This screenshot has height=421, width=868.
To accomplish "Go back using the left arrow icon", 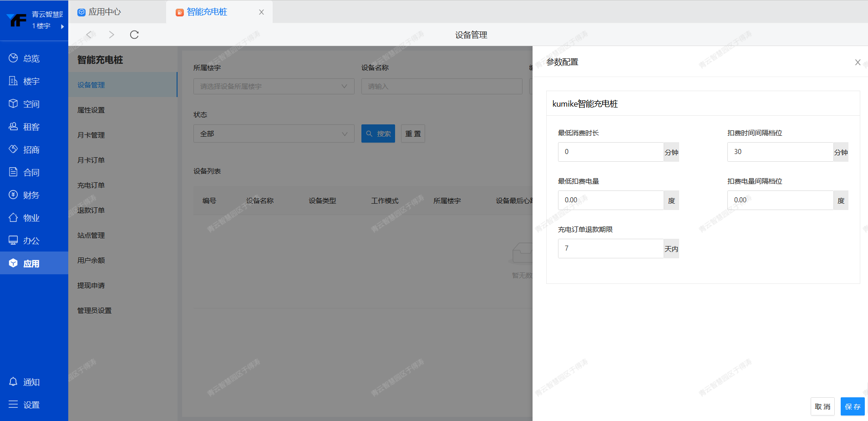I will (89, 35).
